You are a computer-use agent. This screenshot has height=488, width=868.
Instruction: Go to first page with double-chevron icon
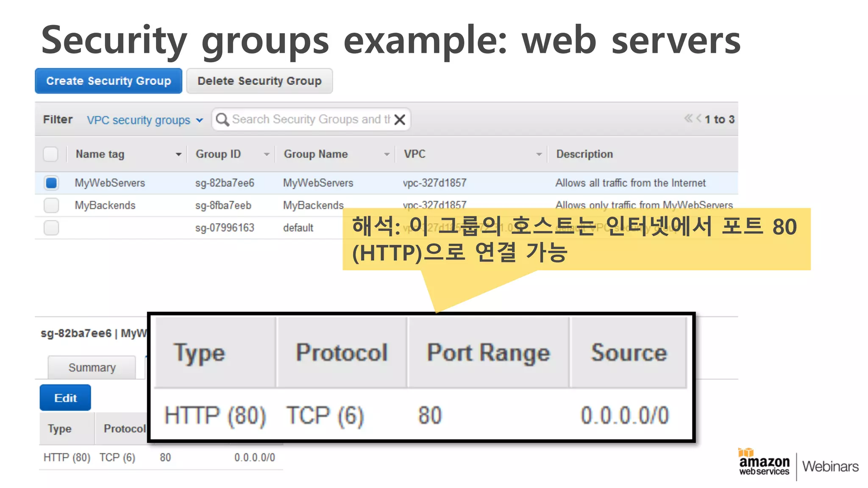click(688, 118)
